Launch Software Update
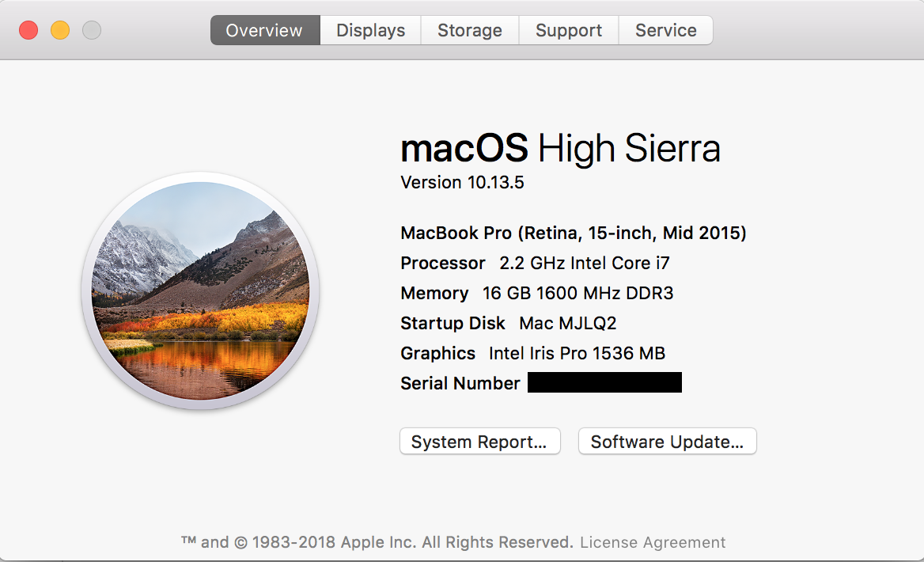This screenshot has height=562, width=924. [x=667, y=442]
